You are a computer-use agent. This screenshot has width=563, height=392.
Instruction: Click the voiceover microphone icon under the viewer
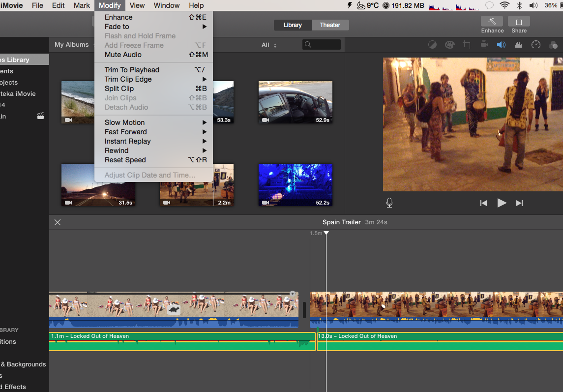(x=389, y=203)
